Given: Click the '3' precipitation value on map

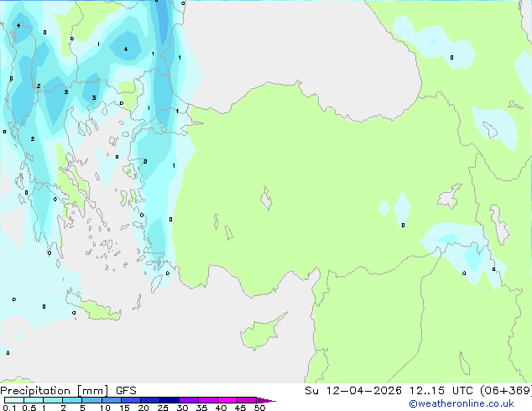Looking at the screenshot, I should point(94,97).
